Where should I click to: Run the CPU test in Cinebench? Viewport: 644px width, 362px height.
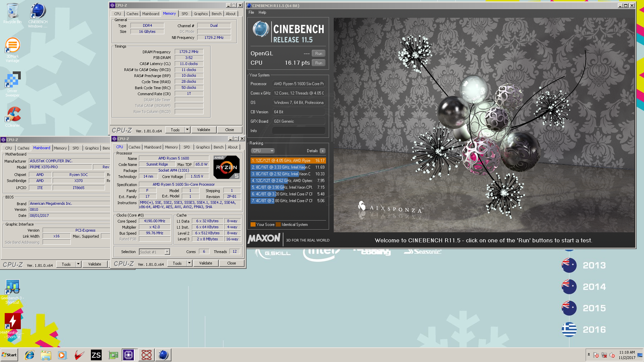[319, 63]
